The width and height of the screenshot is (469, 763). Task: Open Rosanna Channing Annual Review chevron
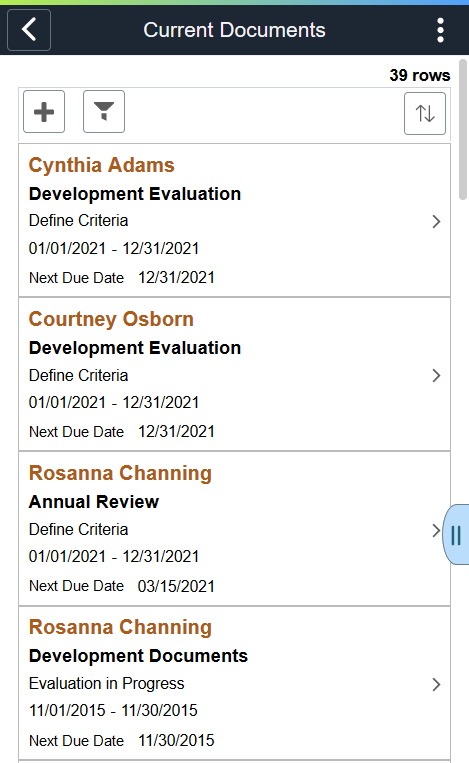point(436,530)
